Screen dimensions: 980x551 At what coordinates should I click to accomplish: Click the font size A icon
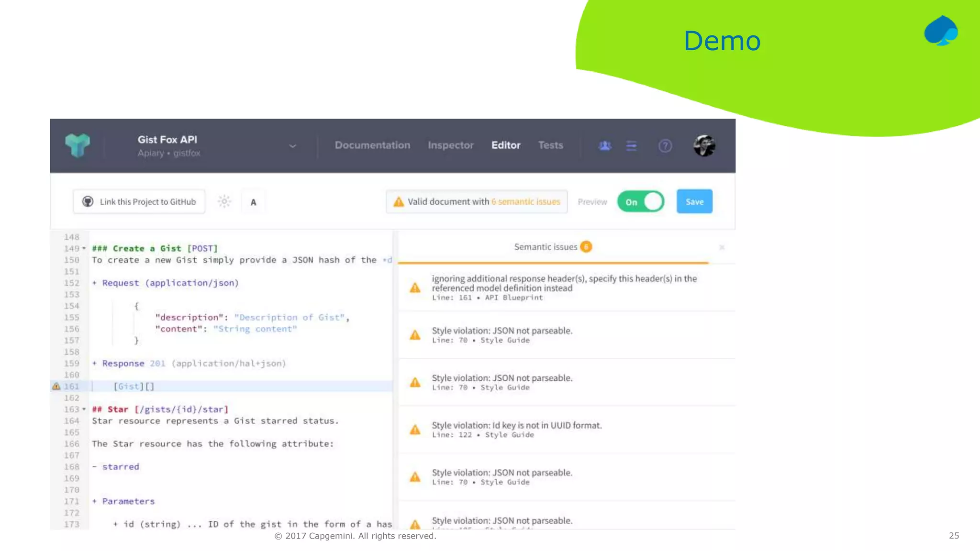253,202
